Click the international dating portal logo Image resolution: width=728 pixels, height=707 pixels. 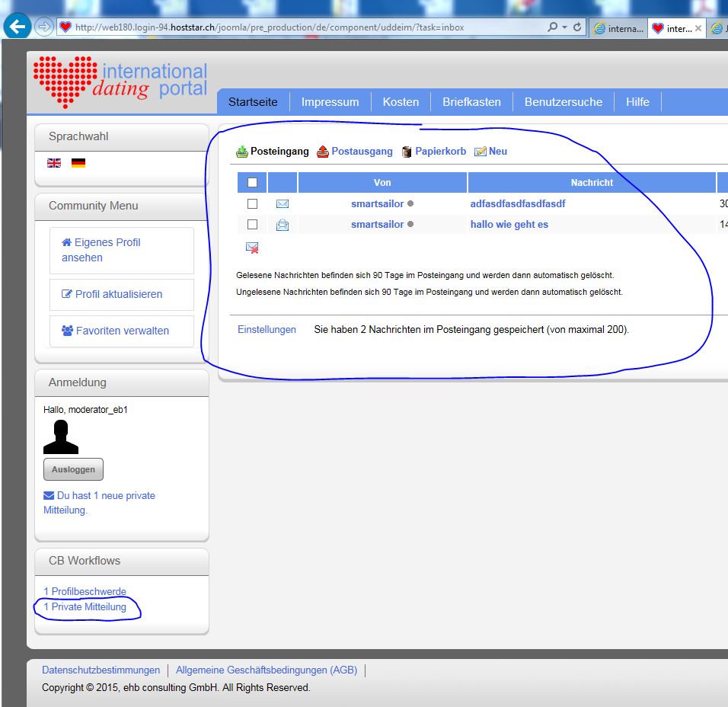(x=120, y=82)
